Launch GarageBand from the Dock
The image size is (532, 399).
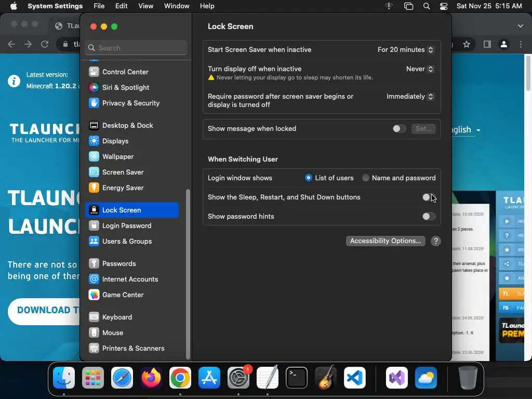click(x=326, y=378)
